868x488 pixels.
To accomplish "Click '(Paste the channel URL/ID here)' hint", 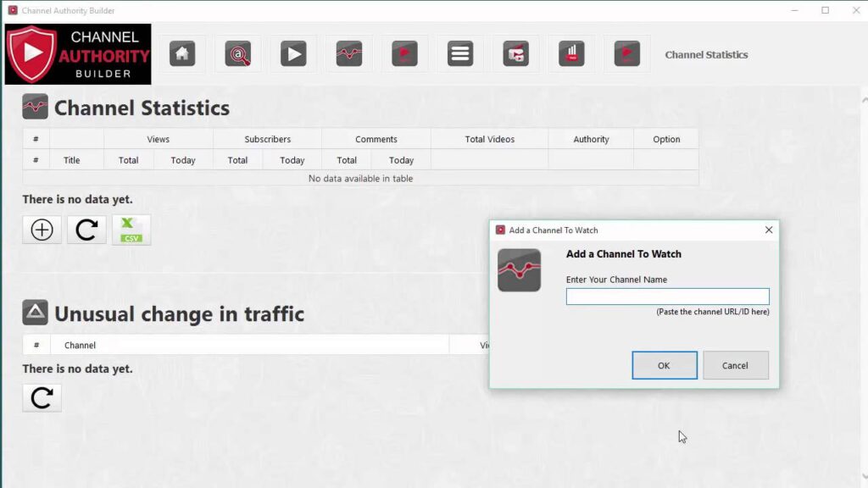I will coord(713,312).
